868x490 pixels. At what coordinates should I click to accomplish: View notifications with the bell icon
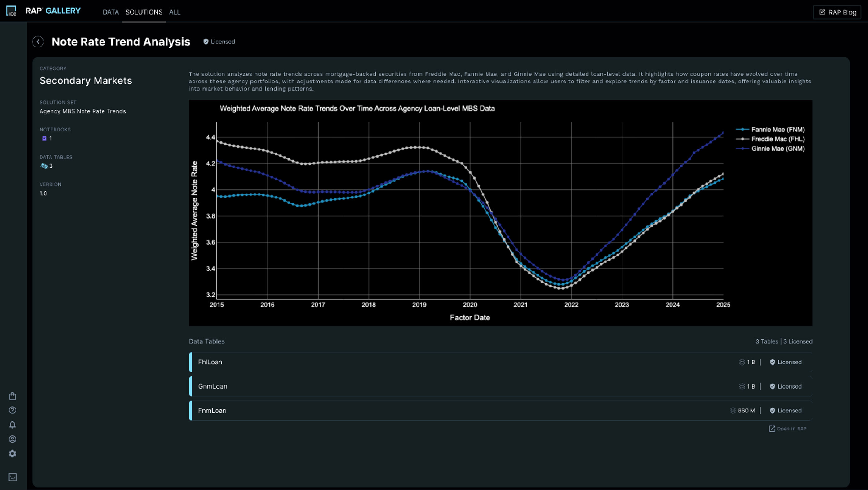pos(12,425)
